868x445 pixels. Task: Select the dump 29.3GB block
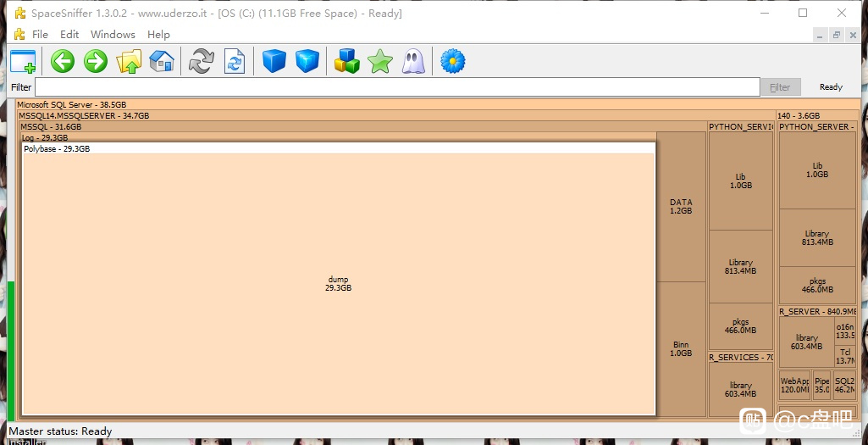click(338, 284)
